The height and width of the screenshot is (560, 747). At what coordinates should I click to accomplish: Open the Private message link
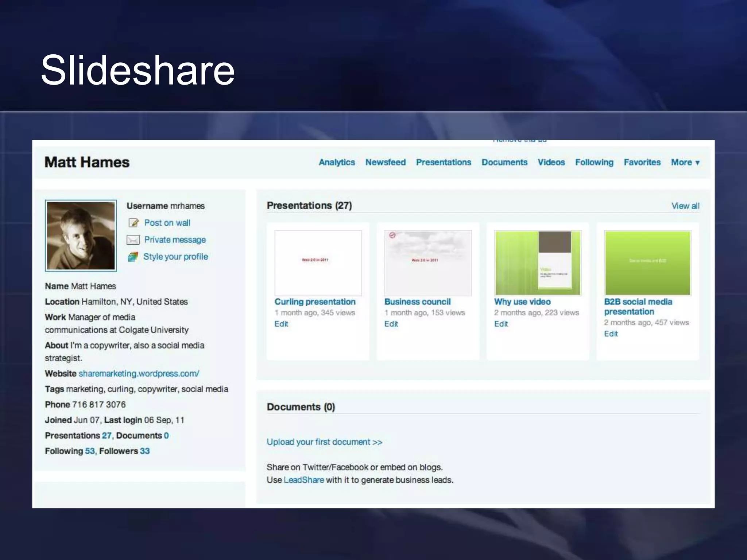click(175, 240)
